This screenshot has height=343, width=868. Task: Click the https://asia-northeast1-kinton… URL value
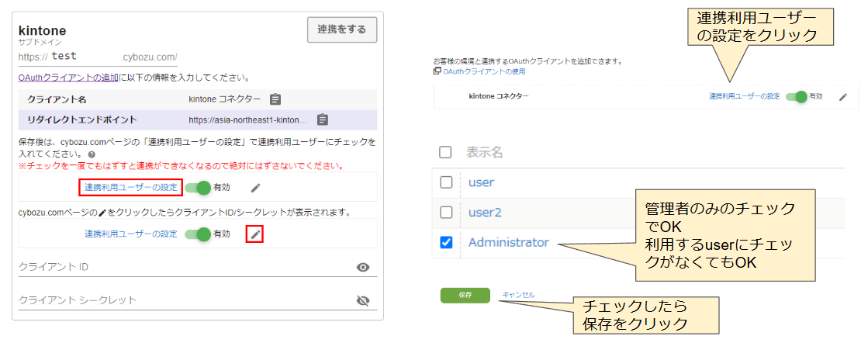pos(247,120)
